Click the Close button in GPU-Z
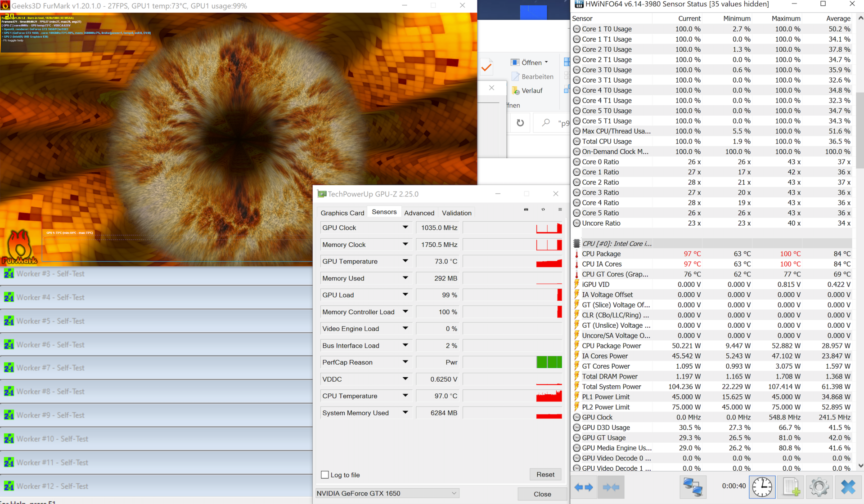 point(542,494)
